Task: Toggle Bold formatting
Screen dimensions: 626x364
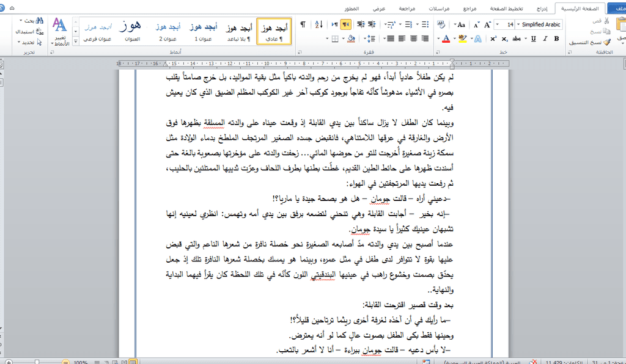Action: click(x=556, y=38)
